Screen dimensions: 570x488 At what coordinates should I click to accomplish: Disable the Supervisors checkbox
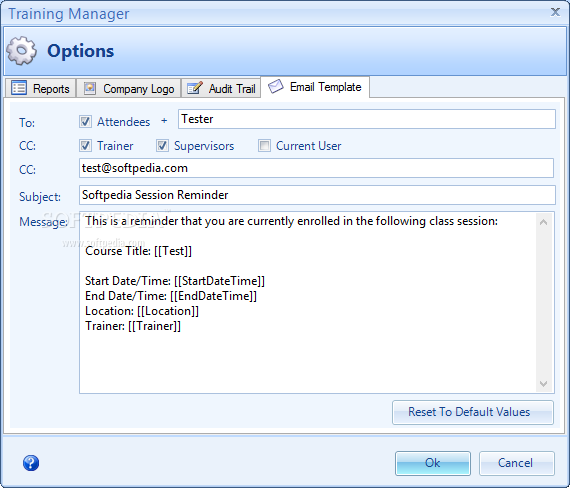pos(162,146)
